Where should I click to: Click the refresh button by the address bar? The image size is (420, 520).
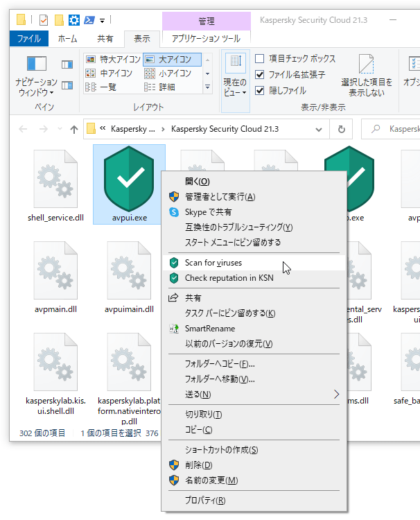coord(341,129)
